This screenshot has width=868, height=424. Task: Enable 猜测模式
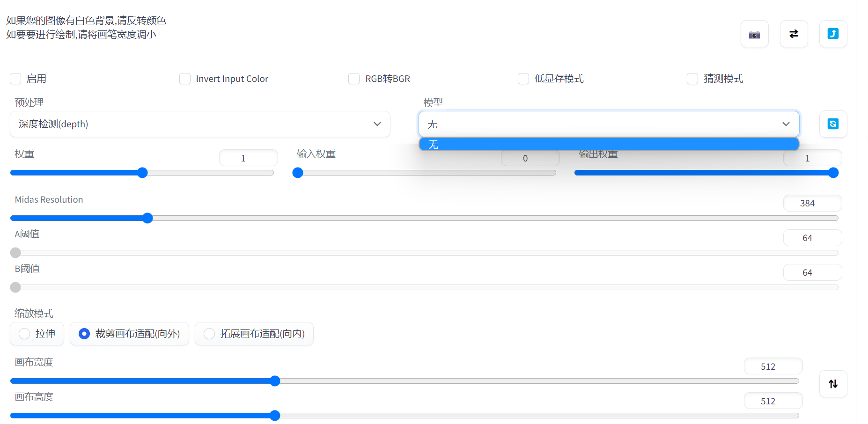point(692,79)
